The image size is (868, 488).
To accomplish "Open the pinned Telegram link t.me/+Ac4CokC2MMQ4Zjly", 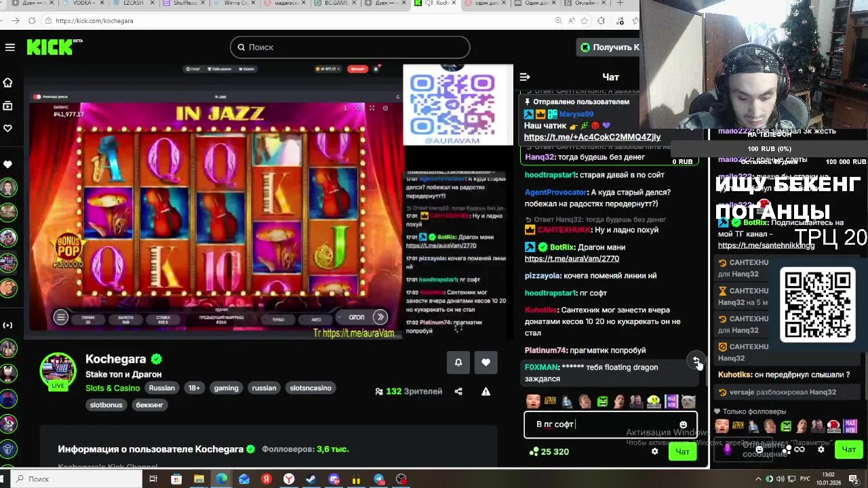I will pyautogui.click(x=592, y=137).
